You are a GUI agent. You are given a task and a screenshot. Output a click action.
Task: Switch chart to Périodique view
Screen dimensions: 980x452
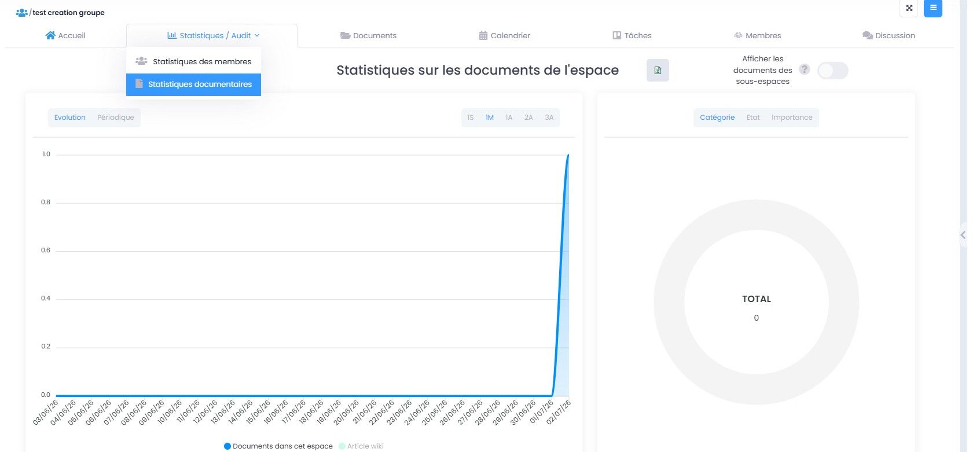coord(116,117)
